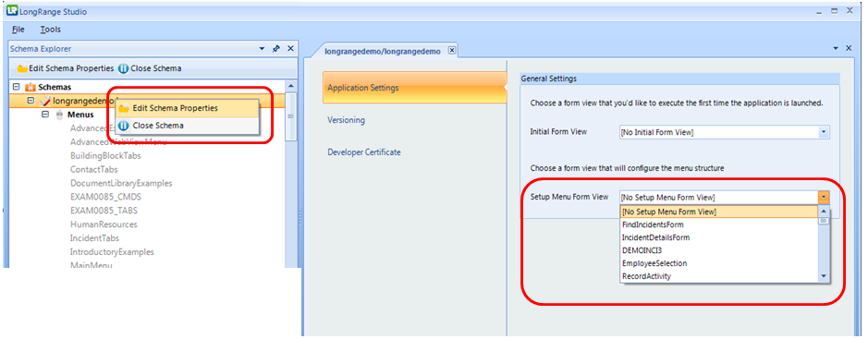Click the LongRange Studio app icon
Screen dimensions: 868x339
[12, 10]
